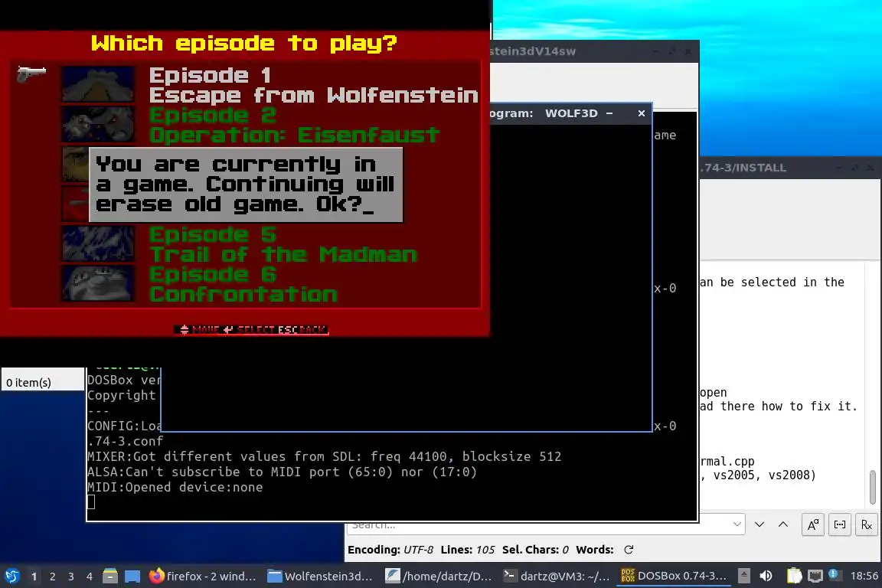This screenshot has width=882, height=588.
Task: Click the pistol cursor beside Episode 1
Action: click(31, 73)
